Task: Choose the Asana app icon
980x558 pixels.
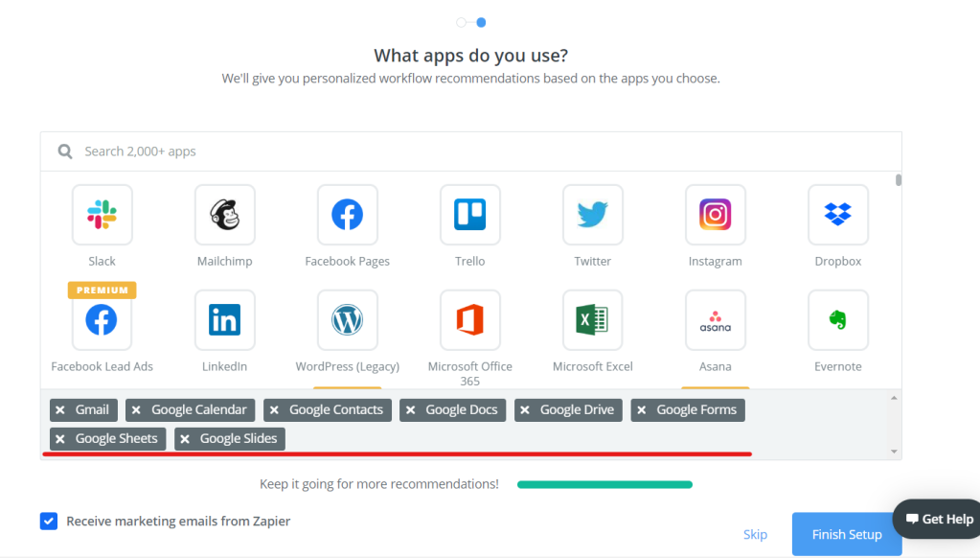Action: click(x=715, y=319)
